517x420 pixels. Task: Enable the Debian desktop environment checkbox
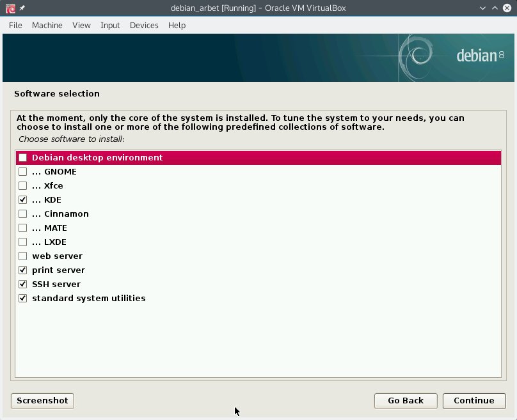point(23,157)
